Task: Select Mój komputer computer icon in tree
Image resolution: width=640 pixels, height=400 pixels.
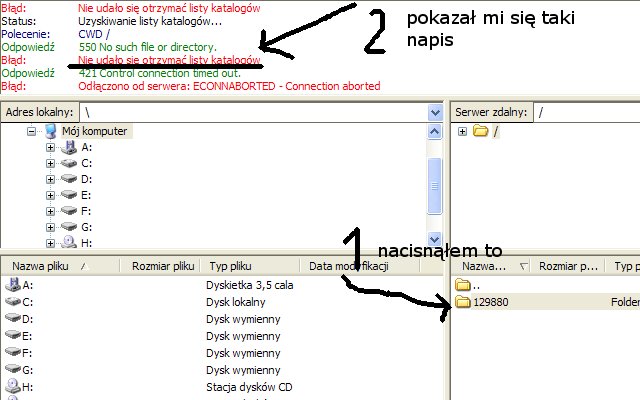Action: point(51,131)
